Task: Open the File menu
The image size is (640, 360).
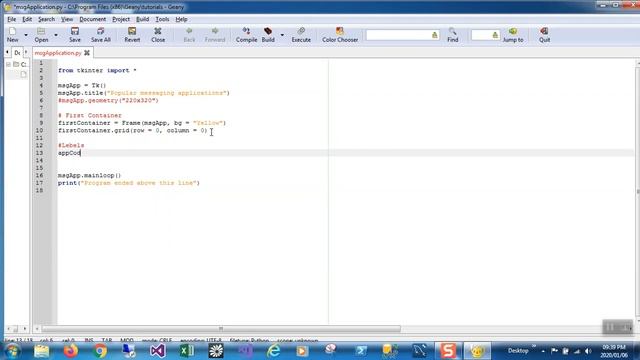Action: pos(11,19)
